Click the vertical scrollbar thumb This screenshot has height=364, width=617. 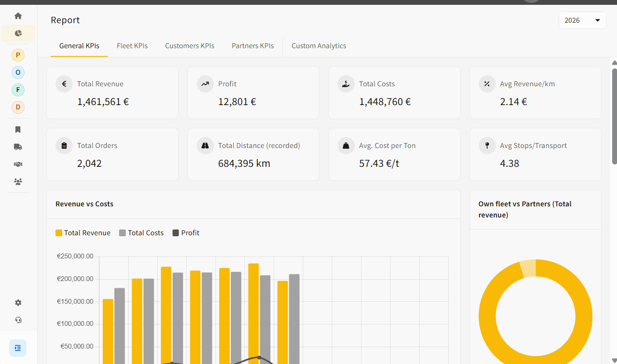coord(614,116)
